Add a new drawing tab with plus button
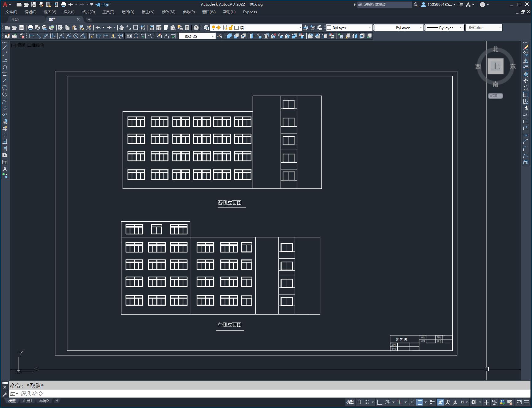 click(x=89, y=19)
